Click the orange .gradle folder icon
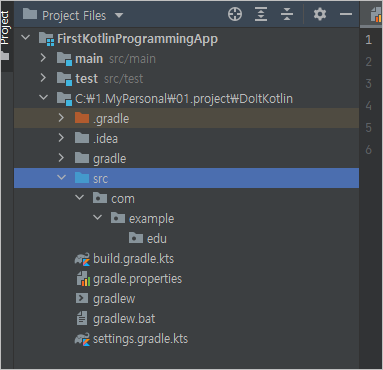383x370 pixels. tap(82, 118)
